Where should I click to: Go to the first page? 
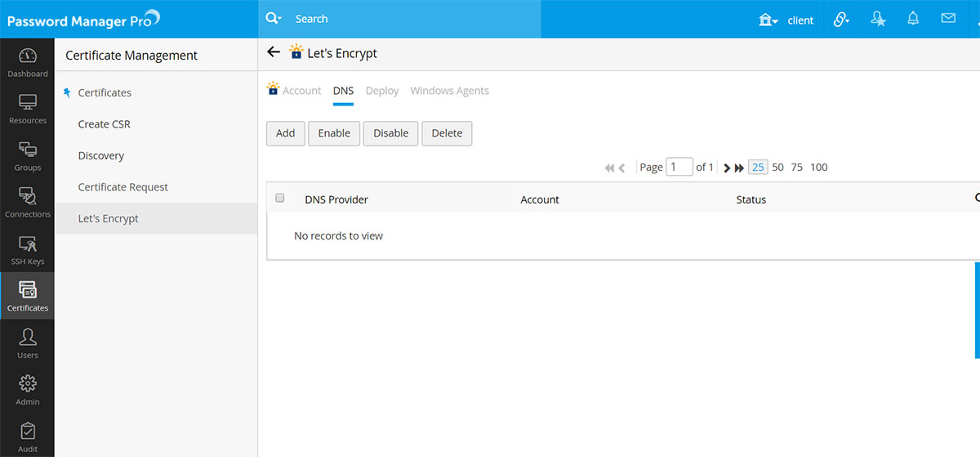[609, 168]
